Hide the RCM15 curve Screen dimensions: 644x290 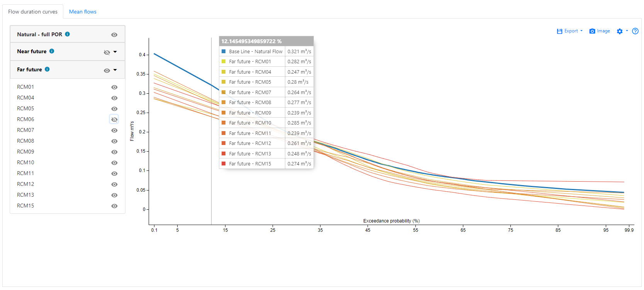click(x=114, y=206)
